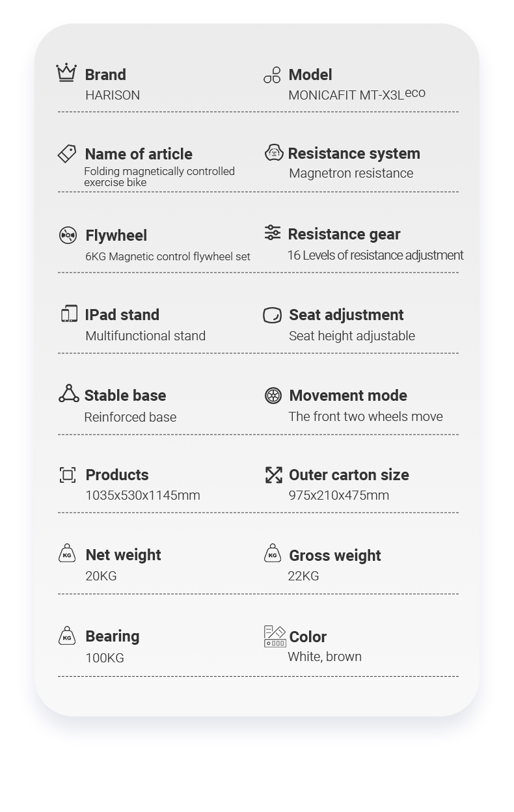Click the HARISON brand name text
This screenshot has height=812, width=514.
tap(113, 95)
